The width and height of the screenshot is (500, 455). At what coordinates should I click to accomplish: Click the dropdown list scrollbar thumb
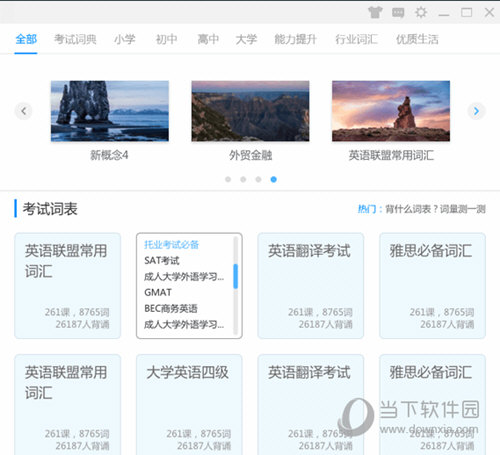point(236,276)
